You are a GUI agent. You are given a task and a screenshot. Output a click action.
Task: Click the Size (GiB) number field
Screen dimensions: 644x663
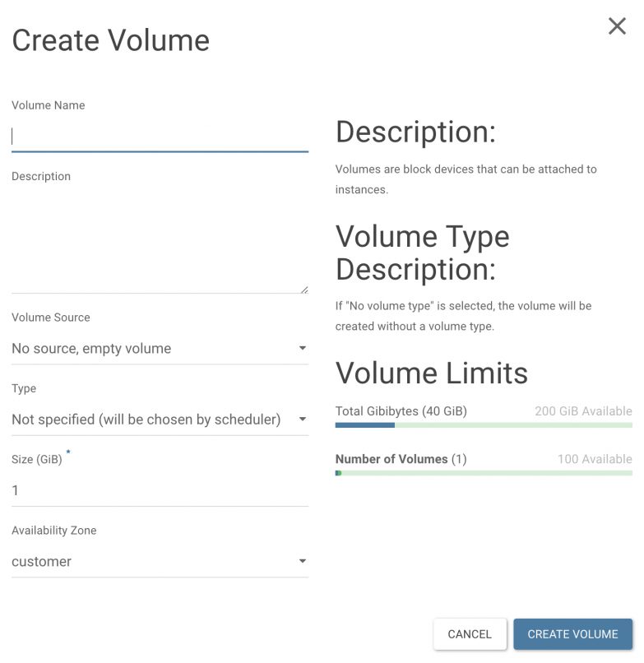(x=160, y=490)
